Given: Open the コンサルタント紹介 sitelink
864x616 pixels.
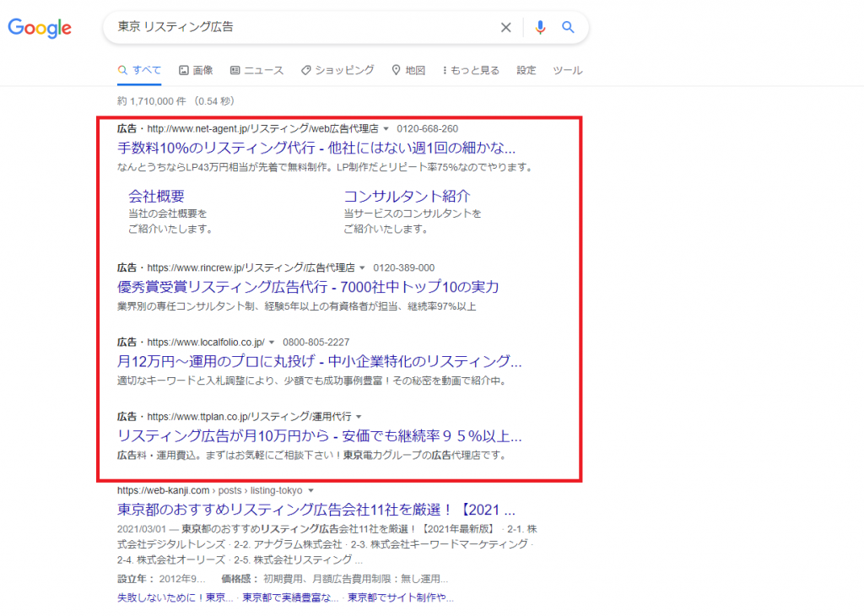Looking at the screenshot, I should 407,196.
